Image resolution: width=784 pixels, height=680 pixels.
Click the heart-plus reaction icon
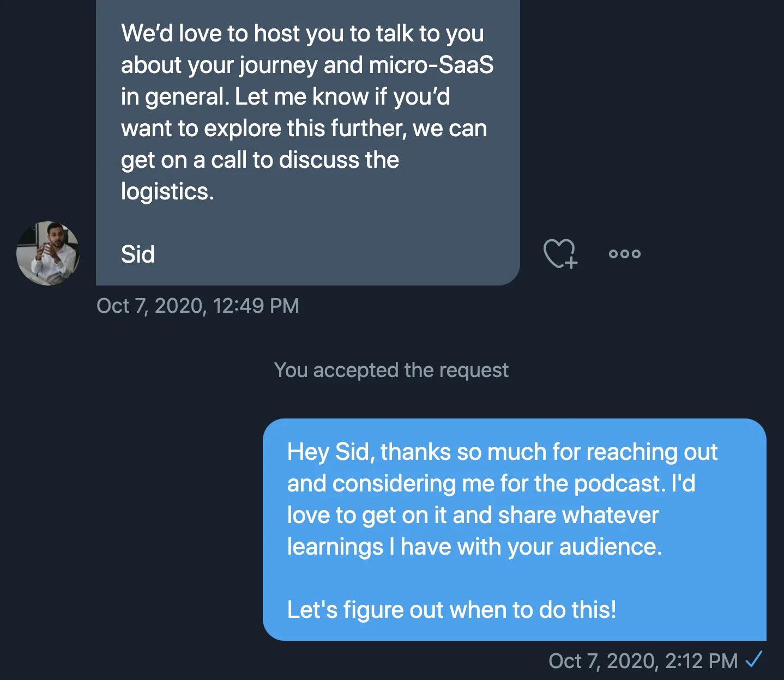pyautogui.click(x=560, y=254)
